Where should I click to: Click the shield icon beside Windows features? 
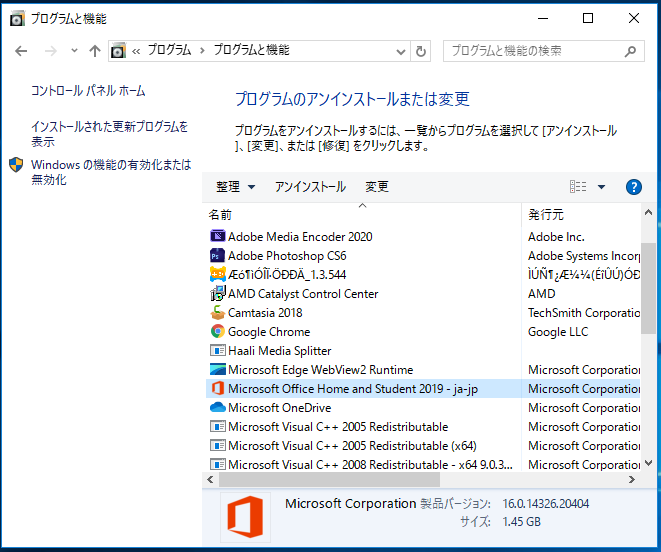[x=16, y=165]
